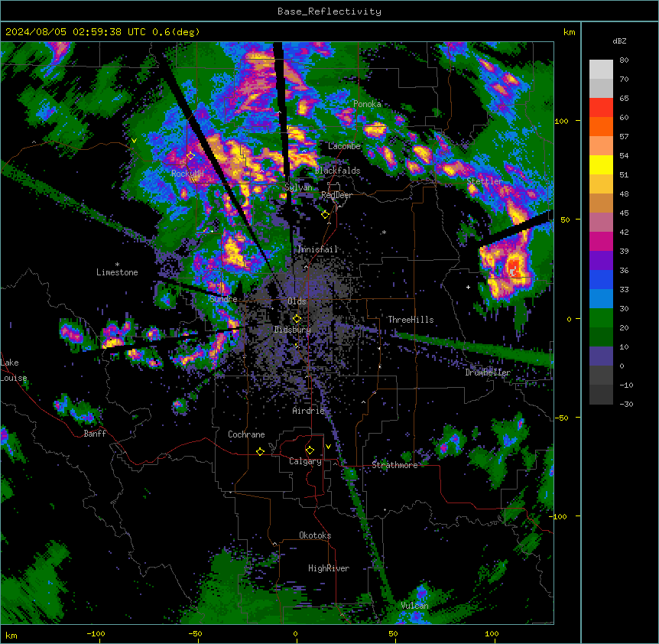
Task: Select the Olds town label
Action: pos(297,301)
